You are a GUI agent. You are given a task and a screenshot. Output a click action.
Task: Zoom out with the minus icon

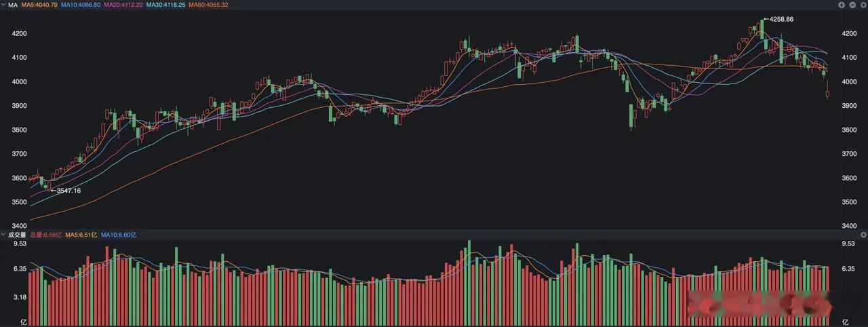click(852, 5)
